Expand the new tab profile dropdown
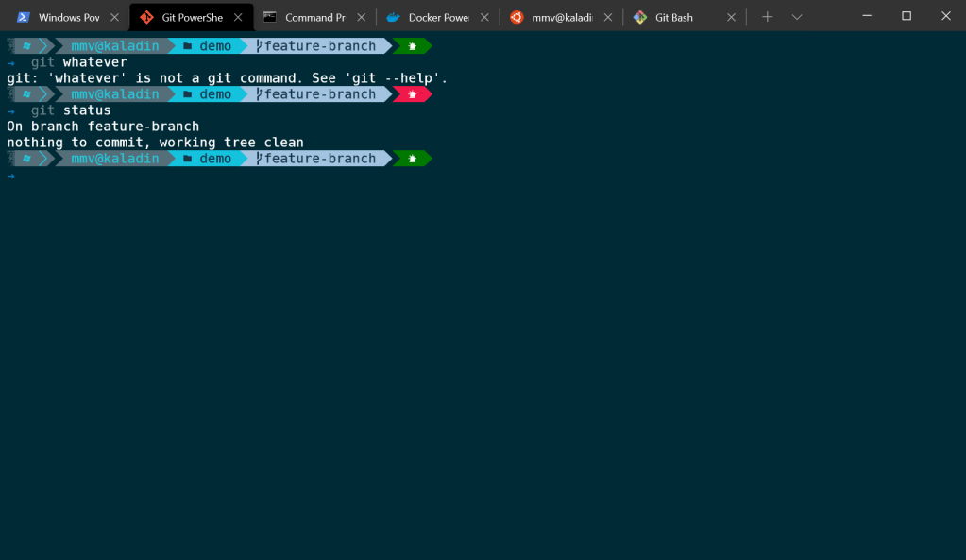 (797, 17)
